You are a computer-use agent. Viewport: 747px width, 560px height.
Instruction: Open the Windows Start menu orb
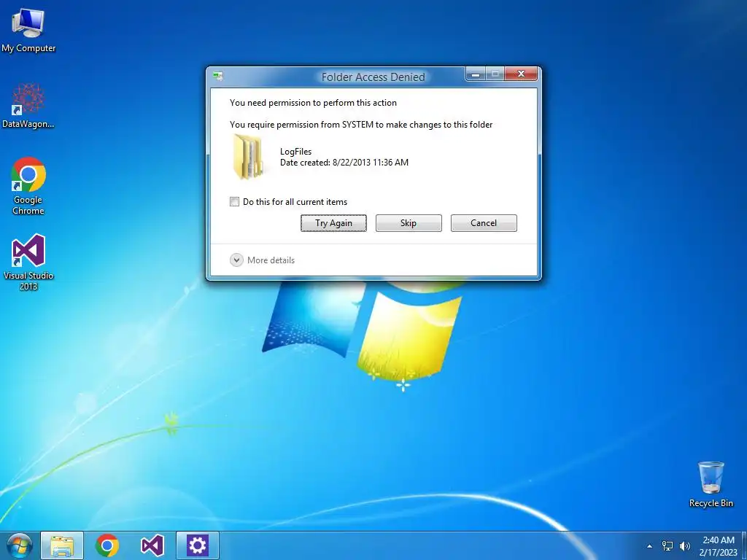pos(19,545)
